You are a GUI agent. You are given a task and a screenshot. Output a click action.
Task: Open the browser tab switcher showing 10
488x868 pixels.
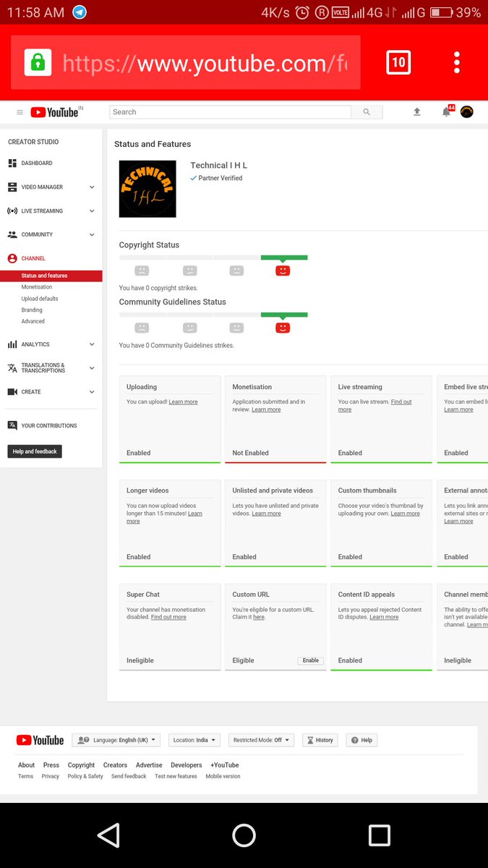tap(398, 62)
